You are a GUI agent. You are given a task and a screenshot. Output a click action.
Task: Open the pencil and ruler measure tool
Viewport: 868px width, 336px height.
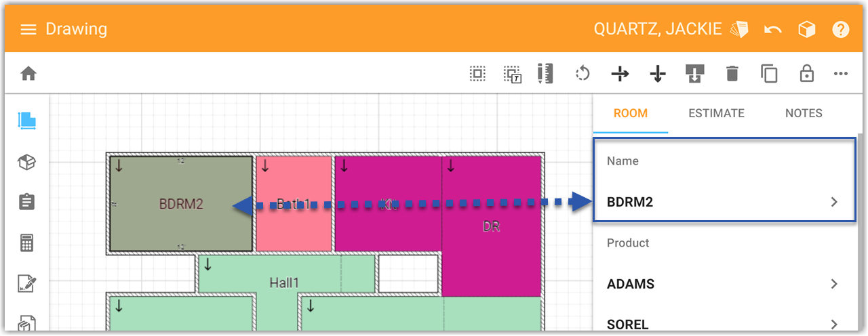[x=545, y=73]
